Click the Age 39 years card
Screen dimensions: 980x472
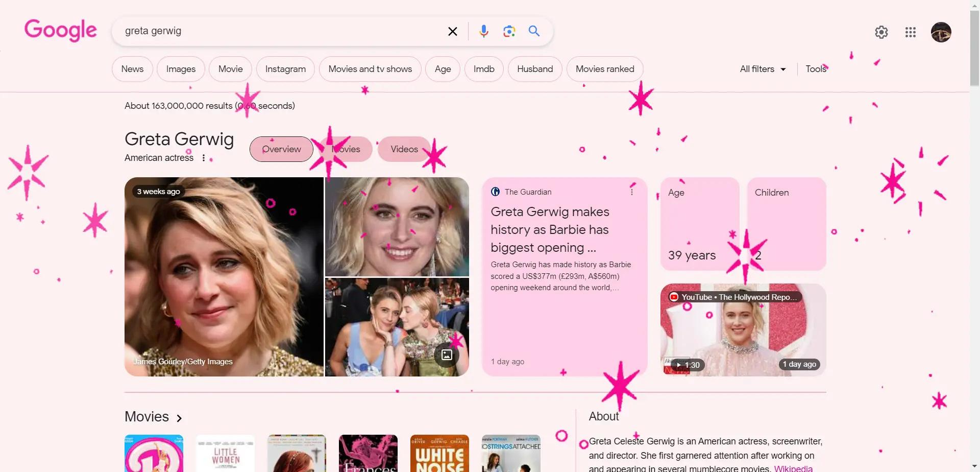[700, 224]
